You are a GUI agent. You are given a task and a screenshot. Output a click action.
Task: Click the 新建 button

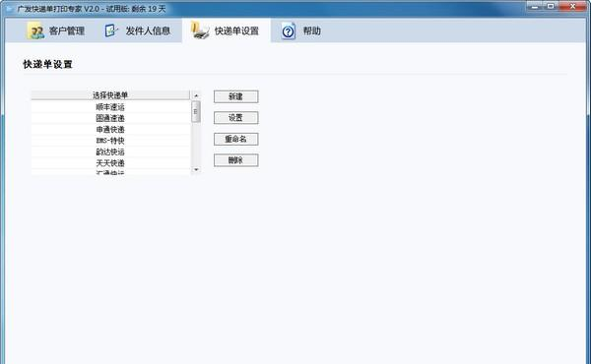point(236,96)
